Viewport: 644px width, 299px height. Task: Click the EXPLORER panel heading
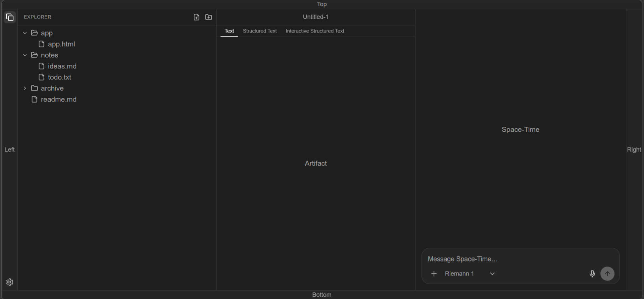tap(38, 17)
